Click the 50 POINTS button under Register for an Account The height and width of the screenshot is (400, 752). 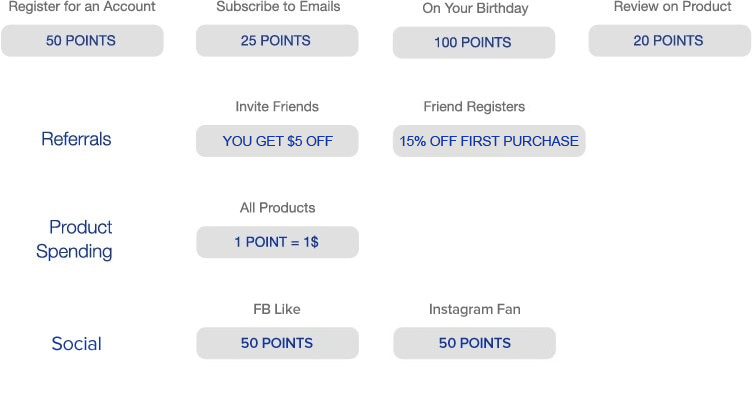tap(81, 41)
